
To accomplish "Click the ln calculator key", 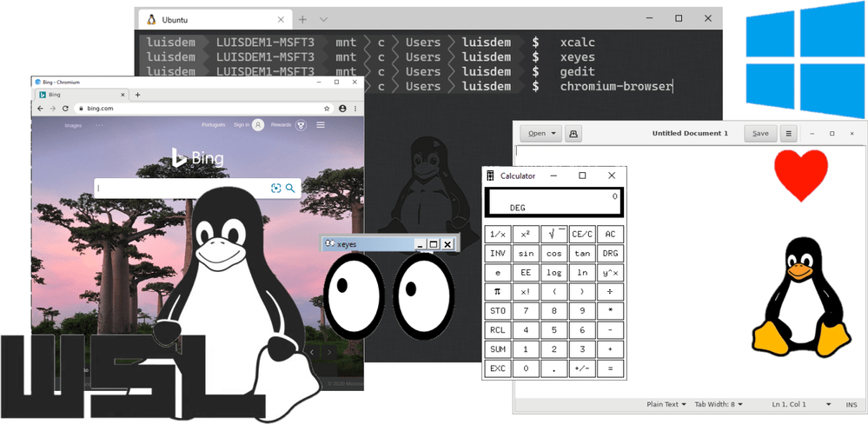I will click(582, 272).
